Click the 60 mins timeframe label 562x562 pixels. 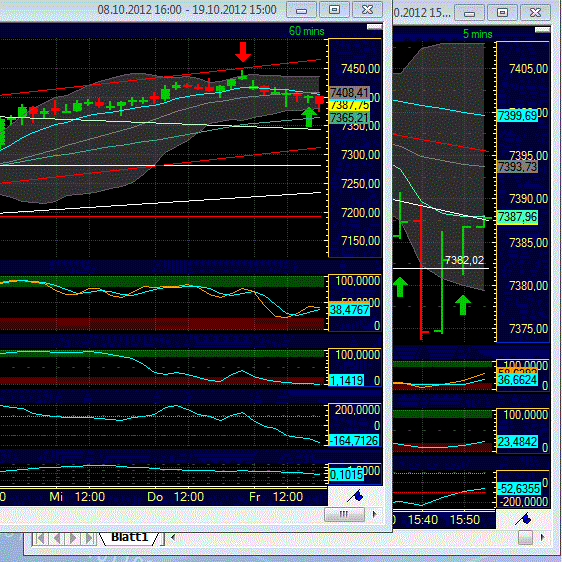pyautogui.click(x=306, y=31)
